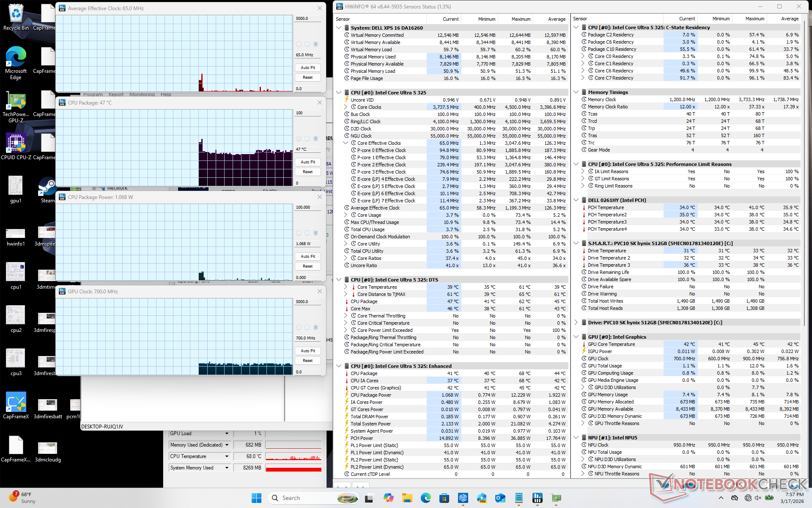Open Outlook from the taskbar
This screenshot has height=508, width=812.
pos(500,498)
